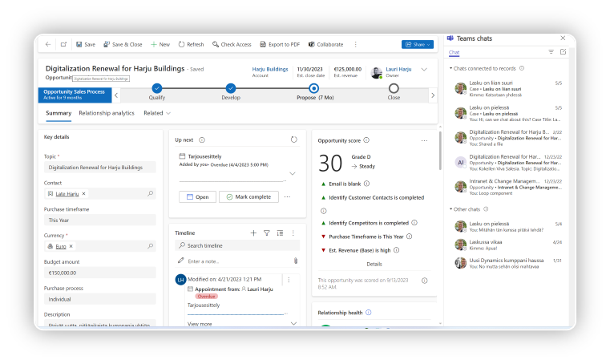This screenshot has width=610, height=364.
Task: Collapse the Chats connected to records section
Action: 450,68
